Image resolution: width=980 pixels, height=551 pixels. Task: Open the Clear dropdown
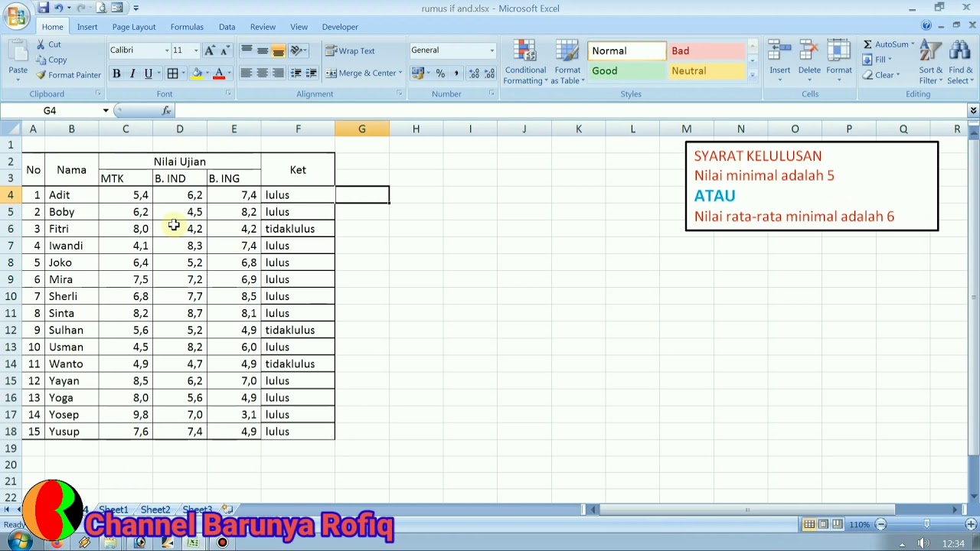coord(881,75)
